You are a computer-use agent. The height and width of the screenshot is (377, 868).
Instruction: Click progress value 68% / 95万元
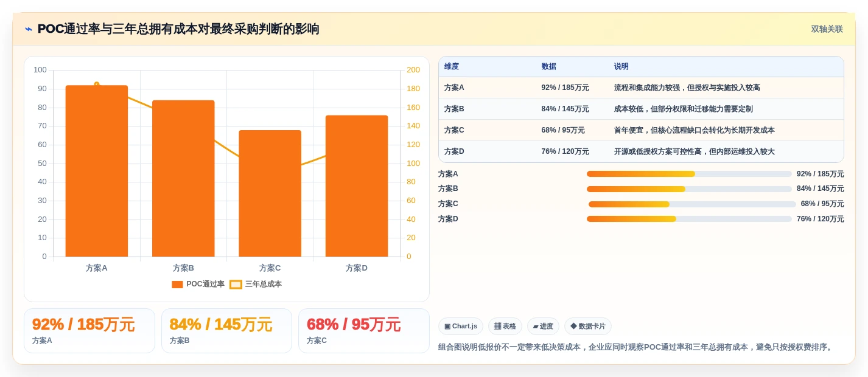[x=822, y=204]
